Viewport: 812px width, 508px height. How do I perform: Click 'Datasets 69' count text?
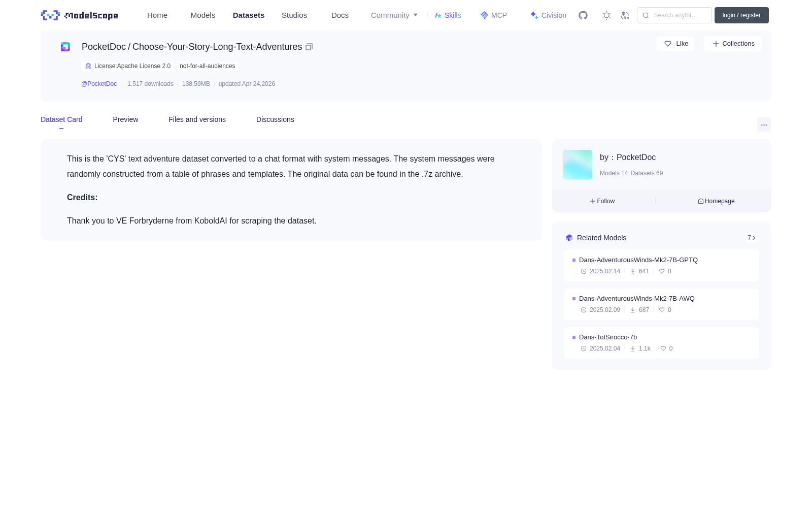647,173
